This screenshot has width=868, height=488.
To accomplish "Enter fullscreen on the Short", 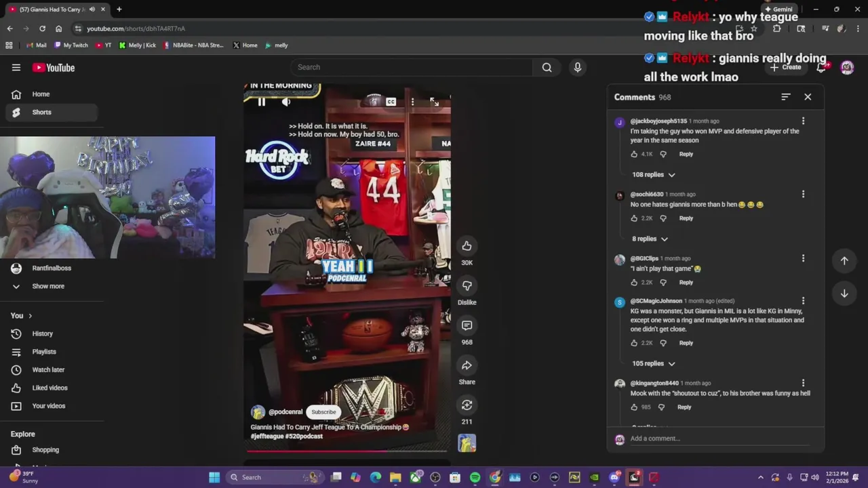I will point(435,102).
